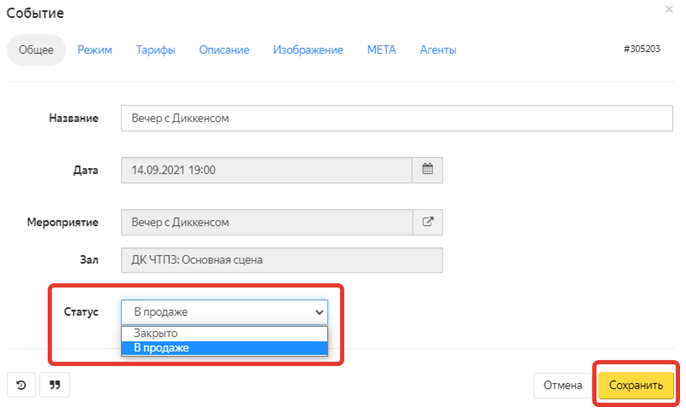Click the Отмена button

pyautogui.click(x=563, y=384)
